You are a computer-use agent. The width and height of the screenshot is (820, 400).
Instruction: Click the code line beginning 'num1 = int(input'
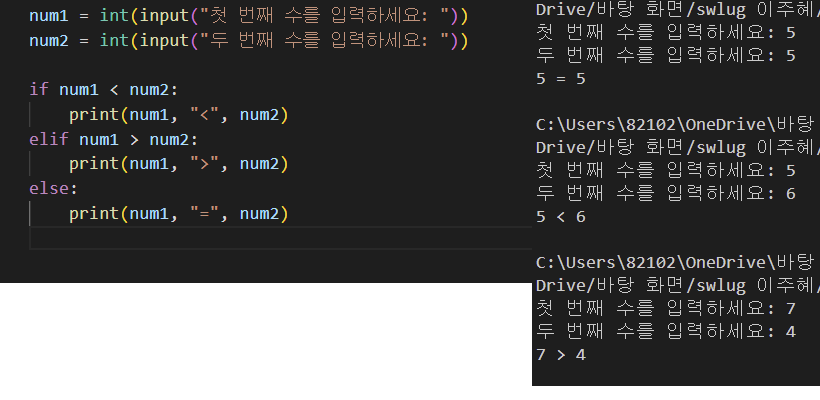(248, 16)
